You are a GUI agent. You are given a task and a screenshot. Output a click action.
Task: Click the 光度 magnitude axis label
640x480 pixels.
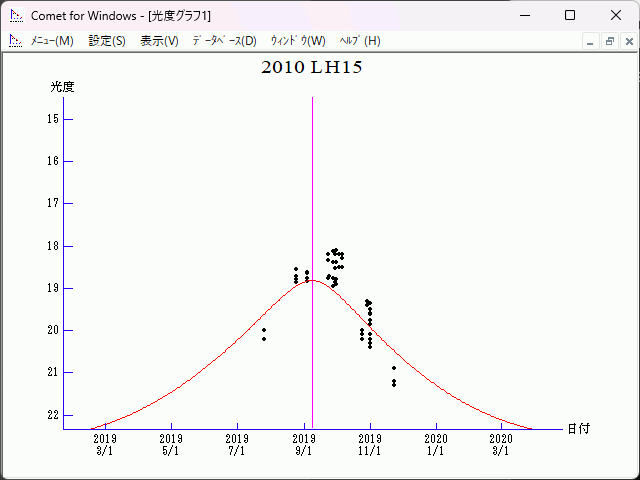tap(63, 87)
